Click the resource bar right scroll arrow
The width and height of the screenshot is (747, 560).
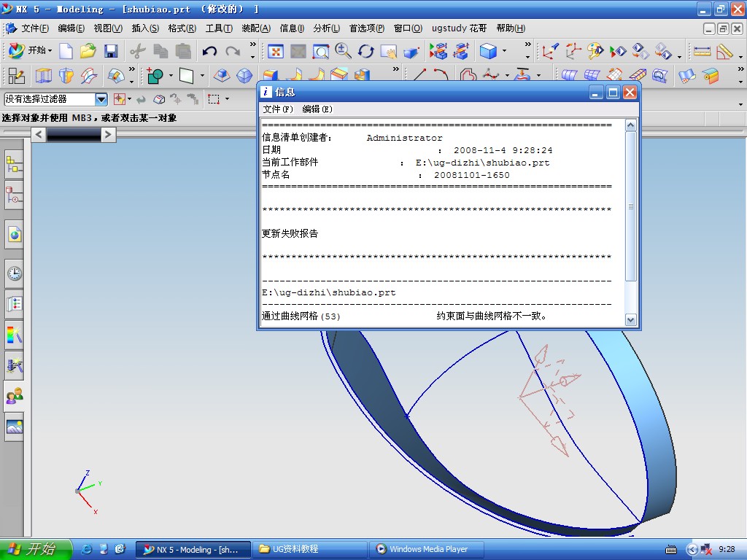(108, 135)
